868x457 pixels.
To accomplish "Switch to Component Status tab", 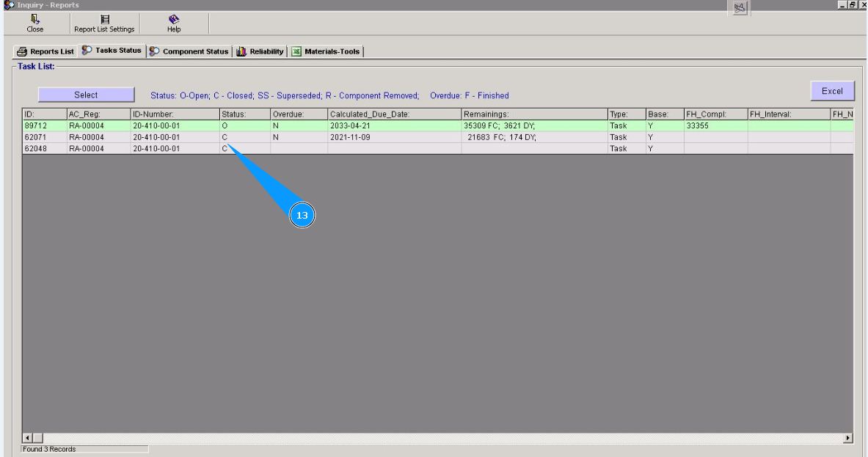I will (x=189, y=51).
